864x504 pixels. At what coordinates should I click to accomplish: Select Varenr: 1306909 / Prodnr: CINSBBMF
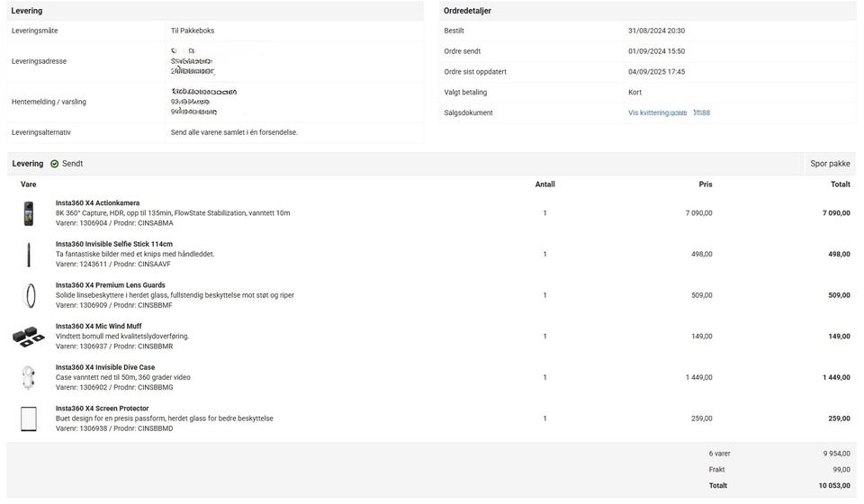[x=113, y=306]
